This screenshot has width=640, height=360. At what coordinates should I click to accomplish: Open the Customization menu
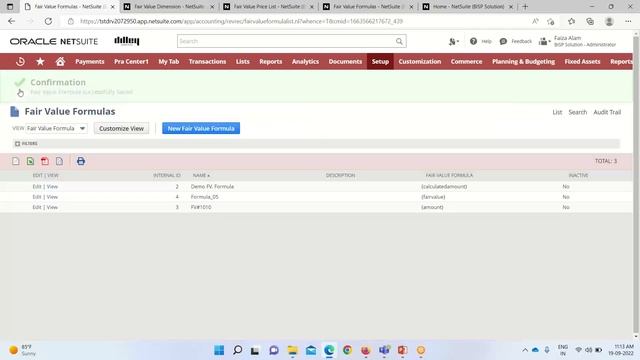(x=420, y=62)
